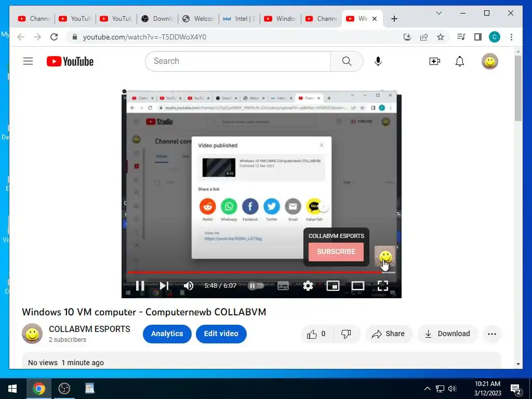This screenshot has height=399, width=532.
Task: Go back to the previous page
Action: point(21,37)
